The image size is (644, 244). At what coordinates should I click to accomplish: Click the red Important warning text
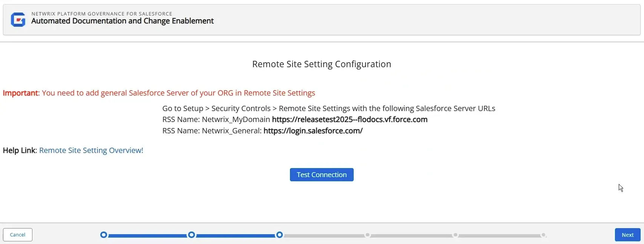[159, 93]
